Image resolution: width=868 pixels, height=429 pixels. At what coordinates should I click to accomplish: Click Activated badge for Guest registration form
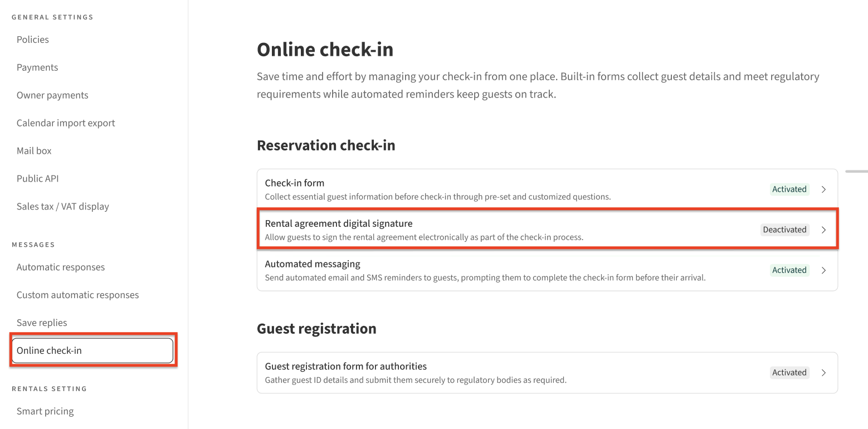(789, 373)
